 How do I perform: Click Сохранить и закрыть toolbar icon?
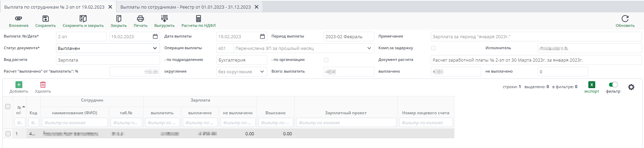[x=83, y=19]
